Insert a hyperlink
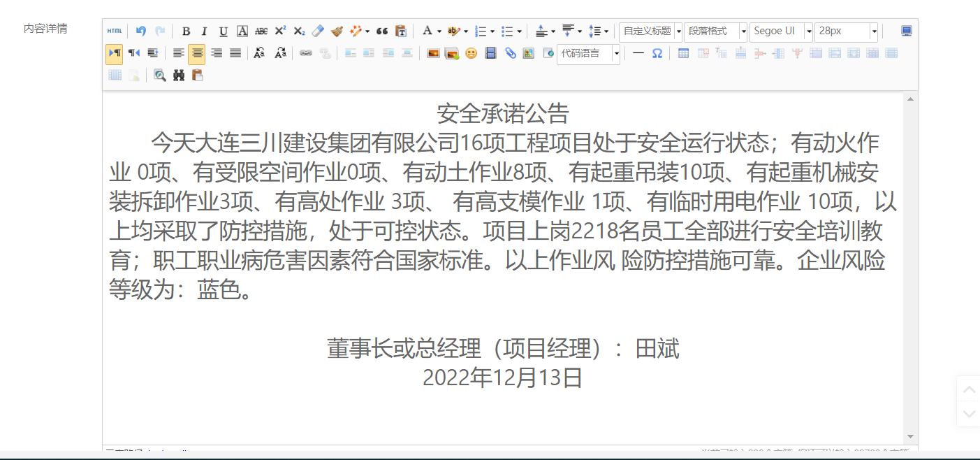This screenshot has height=460, width=980. click(306, 53)
